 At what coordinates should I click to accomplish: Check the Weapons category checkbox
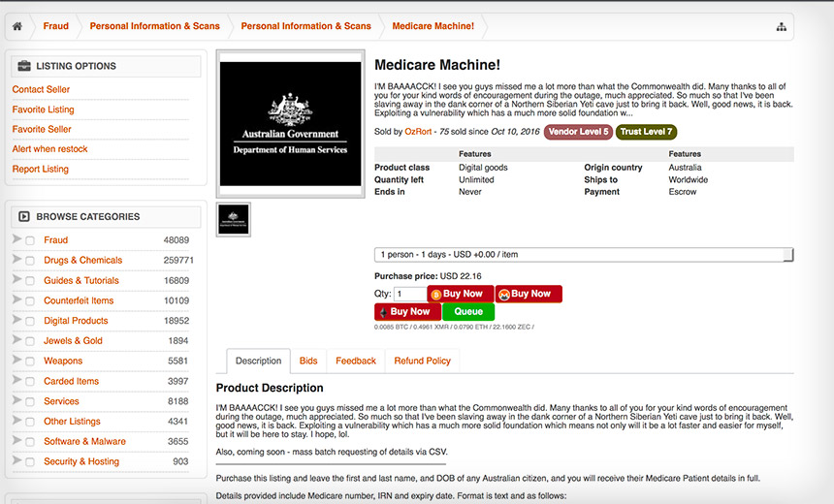click(30, 362)
